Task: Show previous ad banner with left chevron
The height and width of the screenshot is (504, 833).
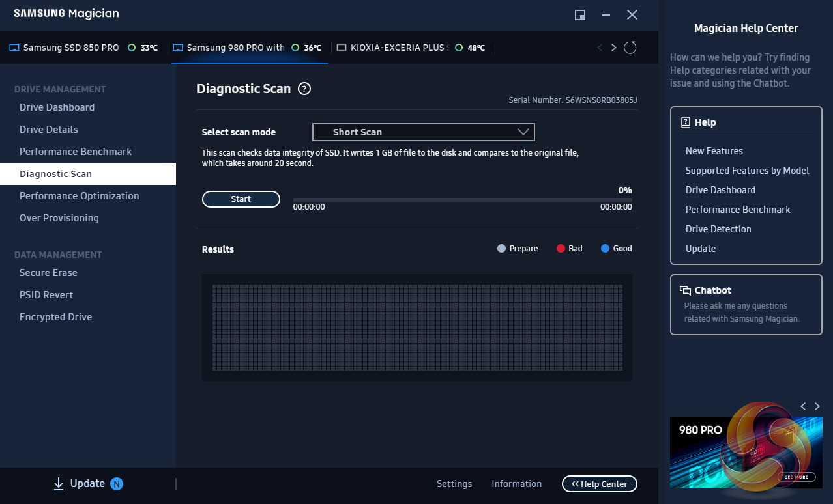Action: click(803, 406)
